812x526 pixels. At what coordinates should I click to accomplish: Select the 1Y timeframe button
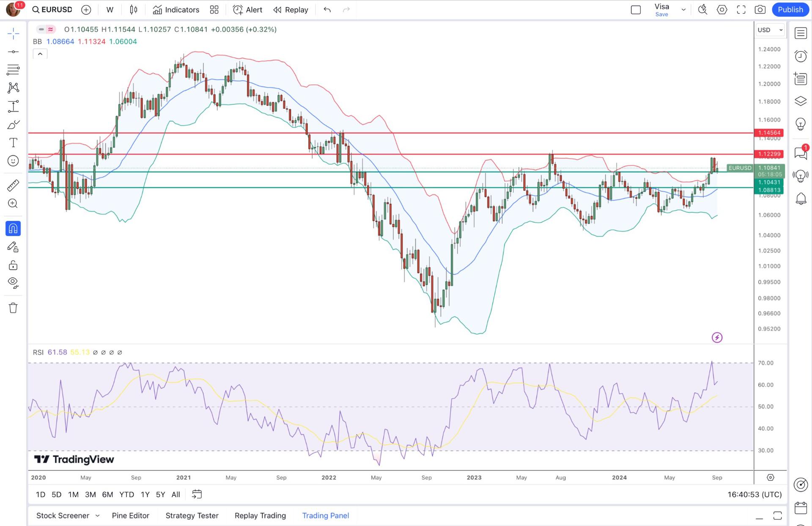click(x=145, y=494)
